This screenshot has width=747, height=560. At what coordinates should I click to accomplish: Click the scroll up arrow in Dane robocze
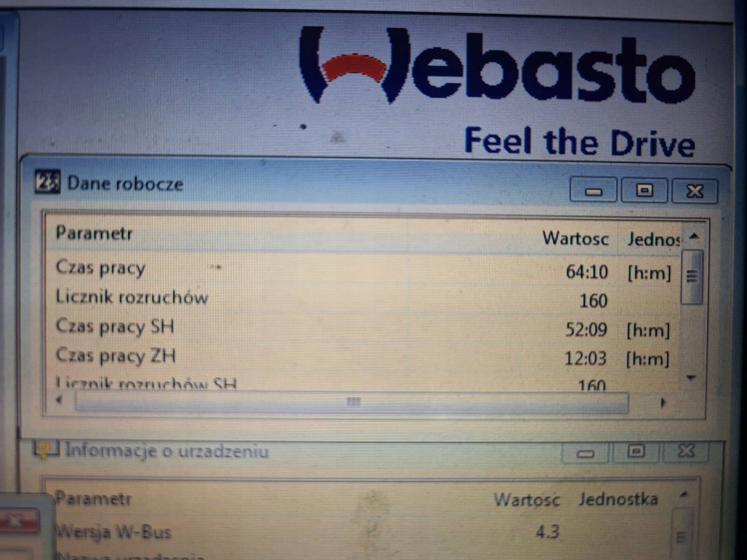tap(694, 236)
